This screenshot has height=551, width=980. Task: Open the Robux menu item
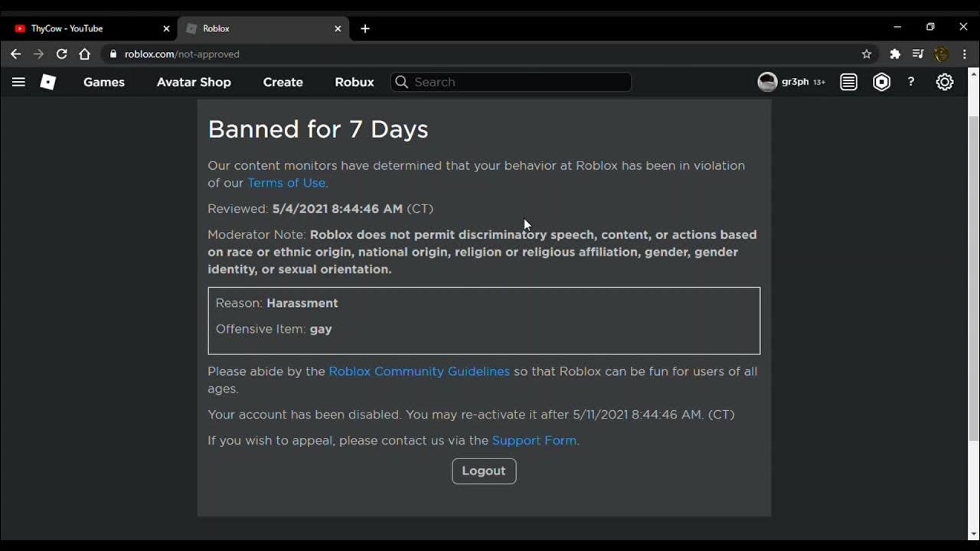[354, 82]
